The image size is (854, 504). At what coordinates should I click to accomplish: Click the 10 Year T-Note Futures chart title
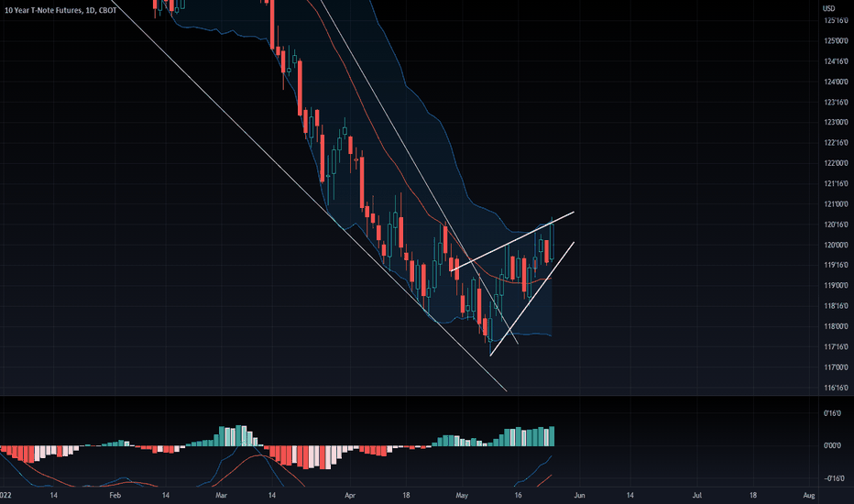(60, 10)
